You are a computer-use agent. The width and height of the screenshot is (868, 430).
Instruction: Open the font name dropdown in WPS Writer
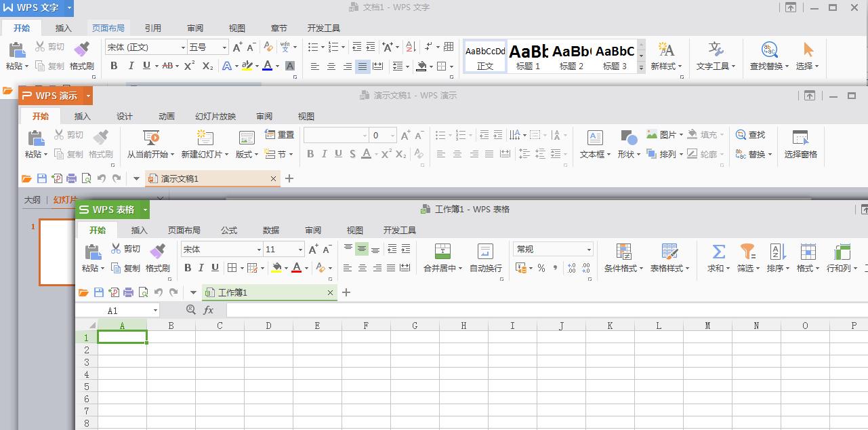click(x=183, y=47)
